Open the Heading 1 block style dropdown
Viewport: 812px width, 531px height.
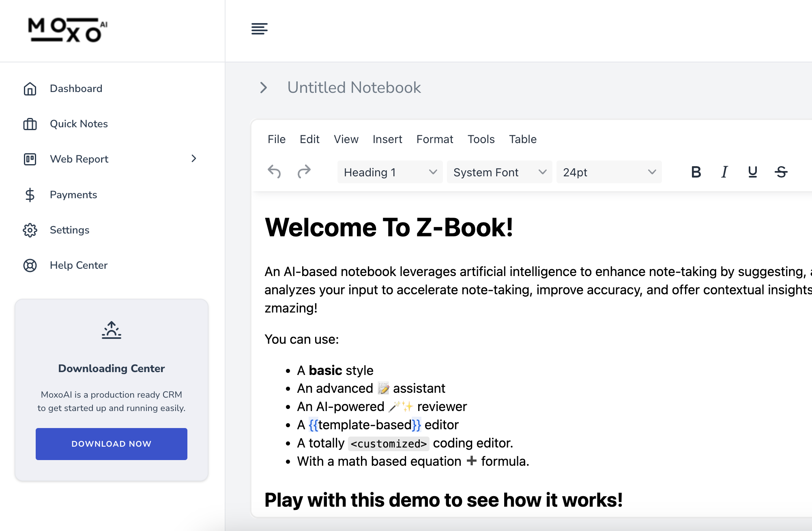click(x=390, y=172)
